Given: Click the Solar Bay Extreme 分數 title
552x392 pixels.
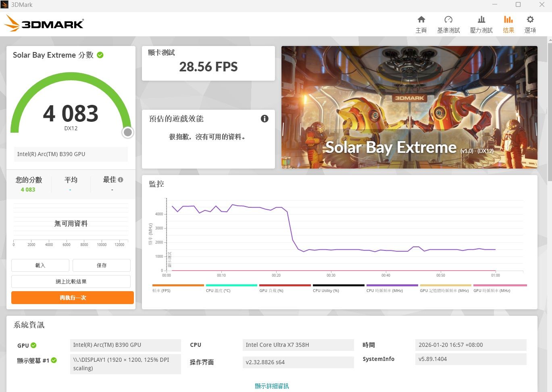Looking at the screenshot, I should point(53,55).
